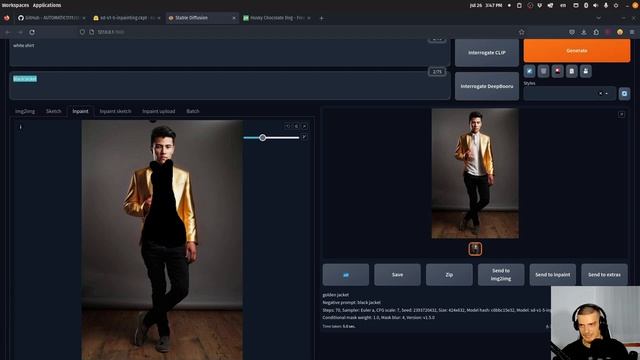Run Interrogate CLIP on the image
640x360 pixels.
(487, 53)
